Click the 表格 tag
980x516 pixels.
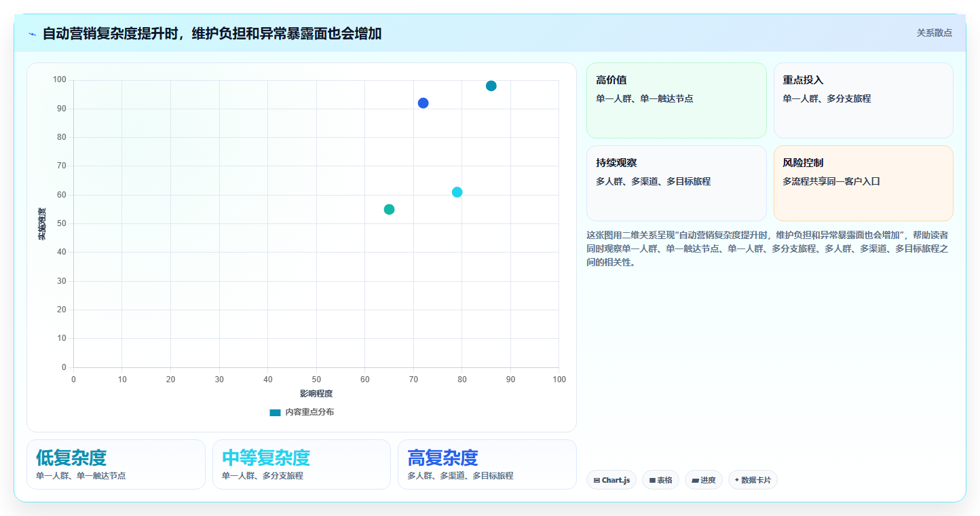[660, 480]
